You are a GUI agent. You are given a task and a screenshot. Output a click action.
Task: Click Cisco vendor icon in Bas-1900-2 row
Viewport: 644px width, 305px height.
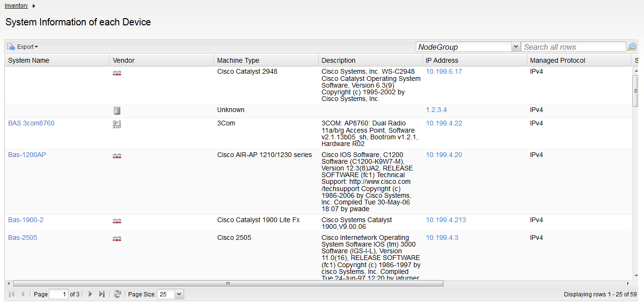point(117,221)
